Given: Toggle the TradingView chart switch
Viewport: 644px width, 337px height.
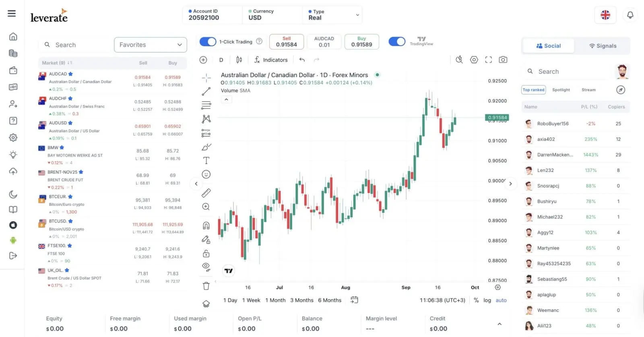Looking at the screenshot, I should [x=397, y=41].
